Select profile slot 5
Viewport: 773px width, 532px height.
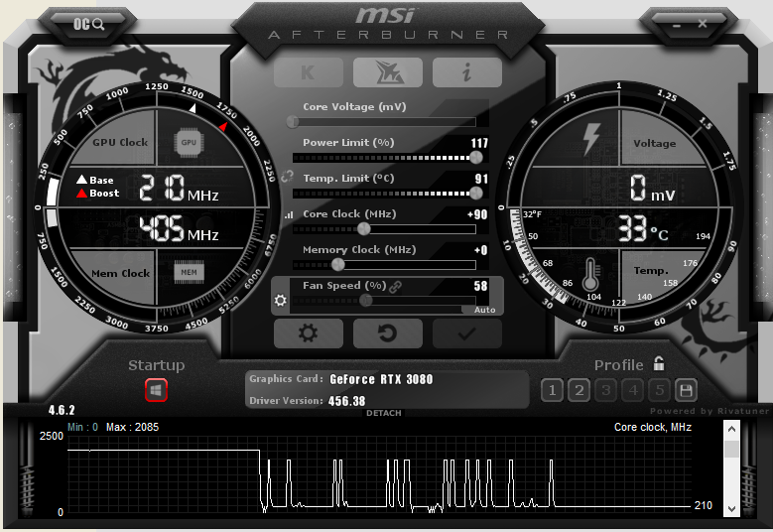660,391
